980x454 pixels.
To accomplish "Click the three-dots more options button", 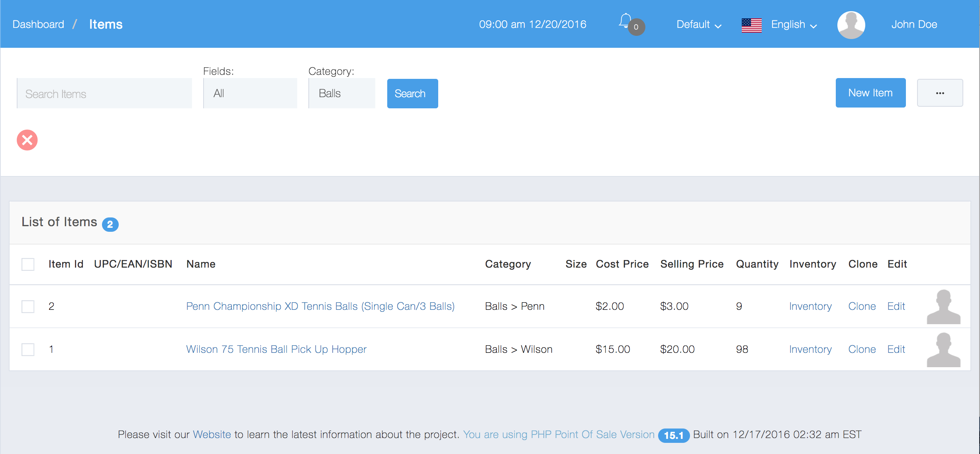I will (940, 93).
